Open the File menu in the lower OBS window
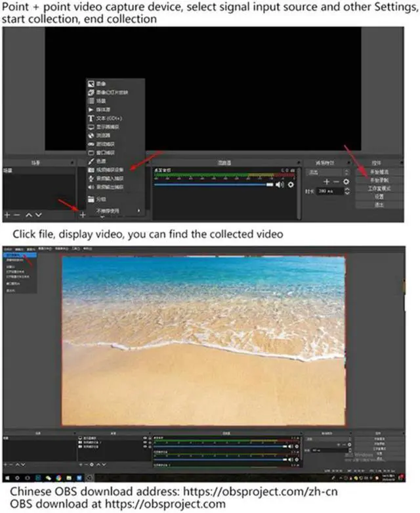 [x=8, y=250]
